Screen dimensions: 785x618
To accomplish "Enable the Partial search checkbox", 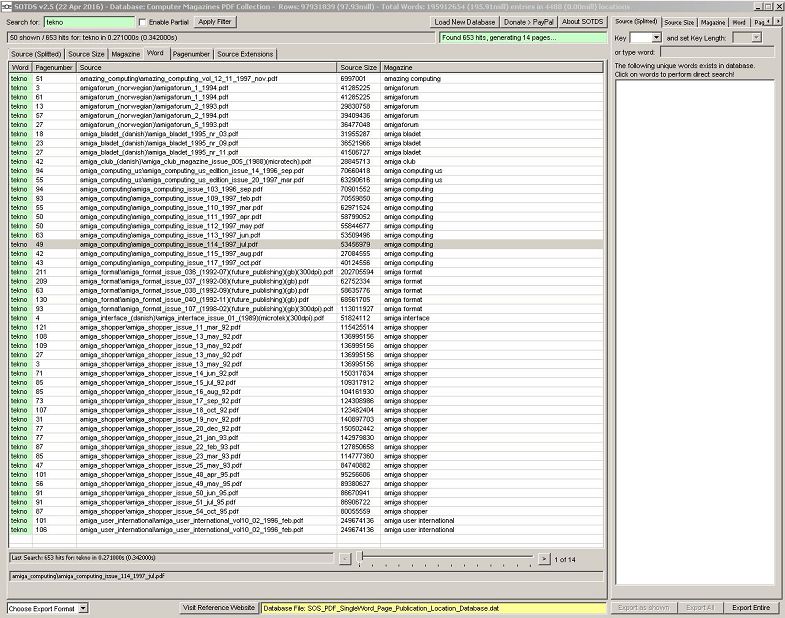I will point(141,21).
